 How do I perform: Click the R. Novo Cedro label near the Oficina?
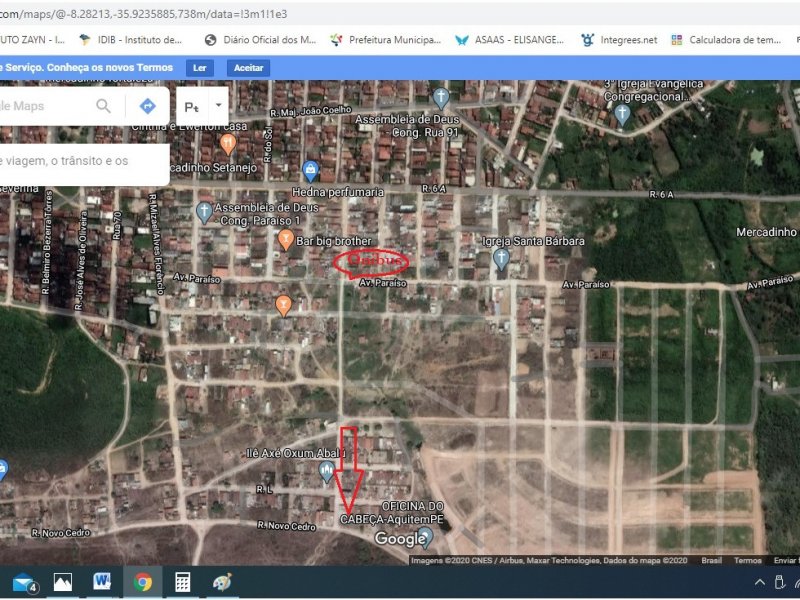pyautogui.click(x=286, y=526)
